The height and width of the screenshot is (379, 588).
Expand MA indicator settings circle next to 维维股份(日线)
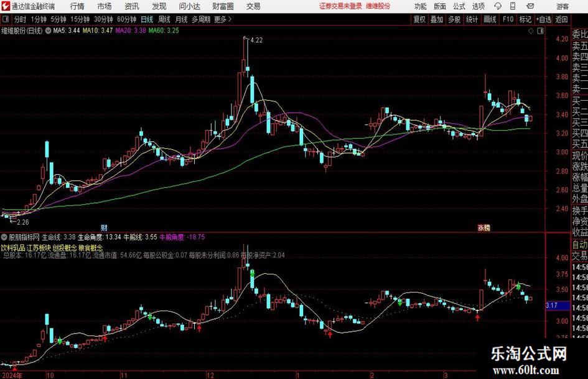[x=48, y=30]
